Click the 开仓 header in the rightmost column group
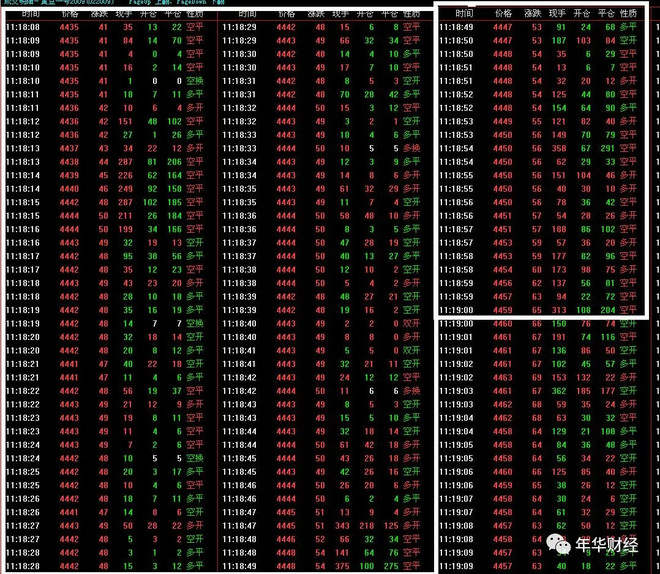This screenshot has width=660, height=574. point(581,13)
